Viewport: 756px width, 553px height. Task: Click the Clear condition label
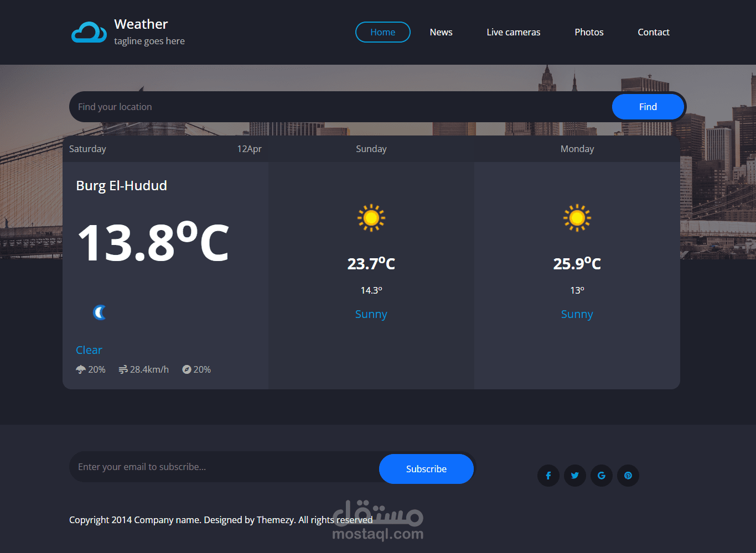tap(89, 350)
